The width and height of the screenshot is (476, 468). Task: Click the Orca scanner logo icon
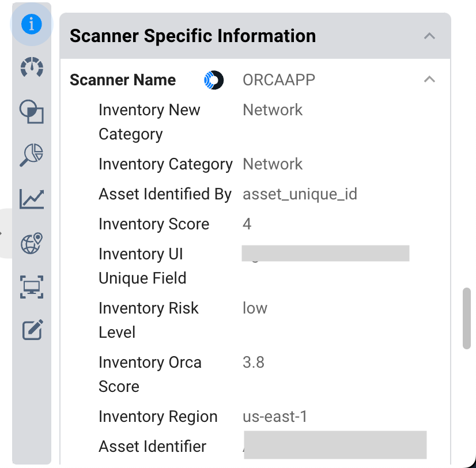214,80
